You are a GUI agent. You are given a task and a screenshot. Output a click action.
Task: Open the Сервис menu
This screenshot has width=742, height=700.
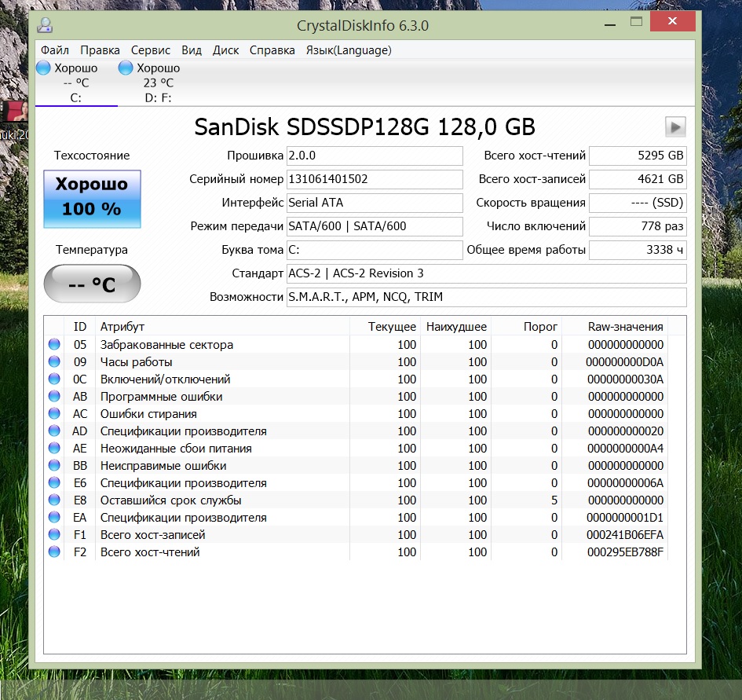coord(151,50)
